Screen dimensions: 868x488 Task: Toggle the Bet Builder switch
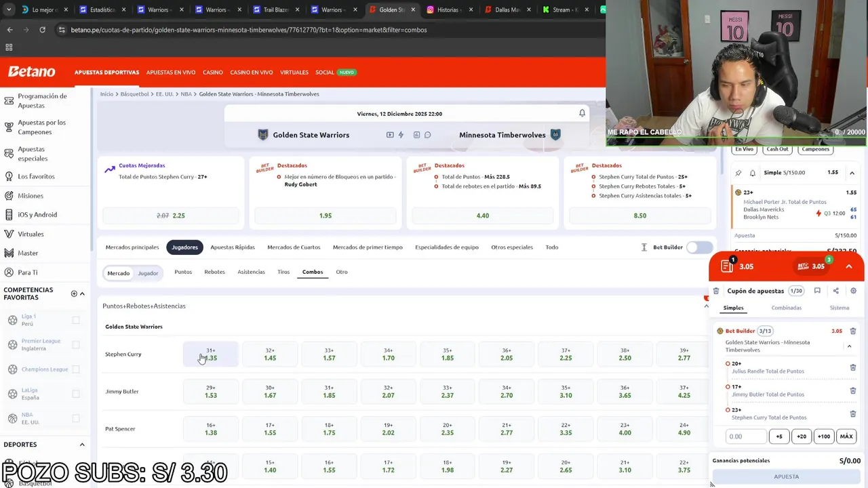click(x=699, y=247)
